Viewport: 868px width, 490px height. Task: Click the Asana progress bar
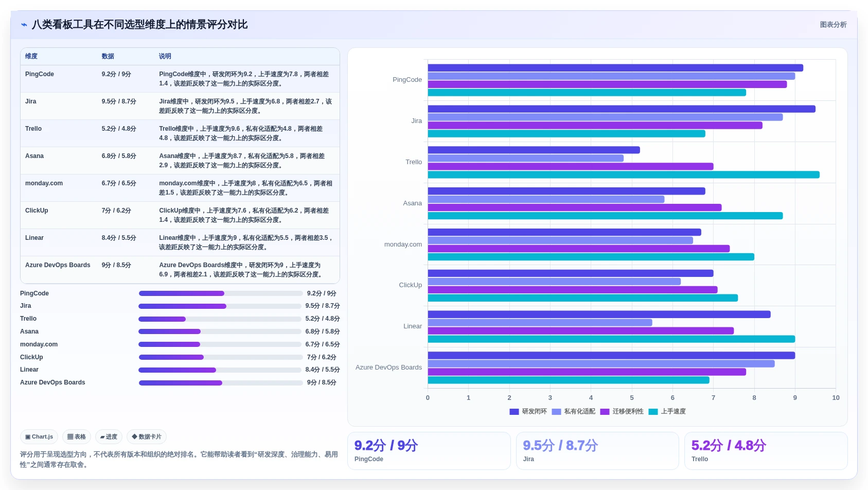click(x=220, y=331)
